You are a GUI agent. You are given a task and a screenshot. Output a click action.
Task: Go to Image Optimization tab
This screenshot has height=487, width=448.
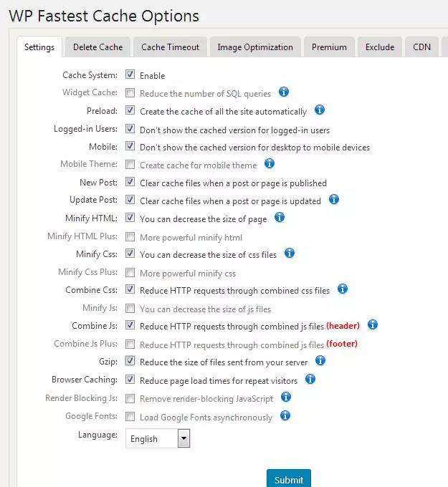(255, 47)
